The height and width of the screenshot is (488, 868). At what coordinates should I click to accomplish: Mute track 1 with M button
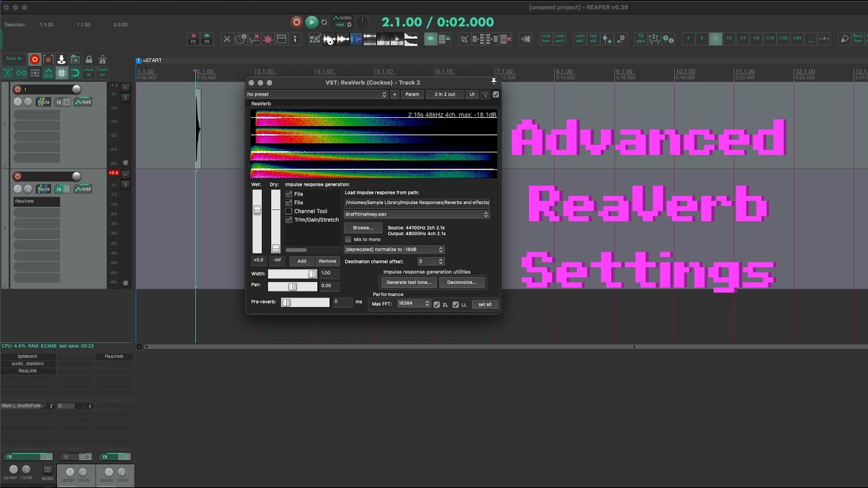tap(125, 87)
